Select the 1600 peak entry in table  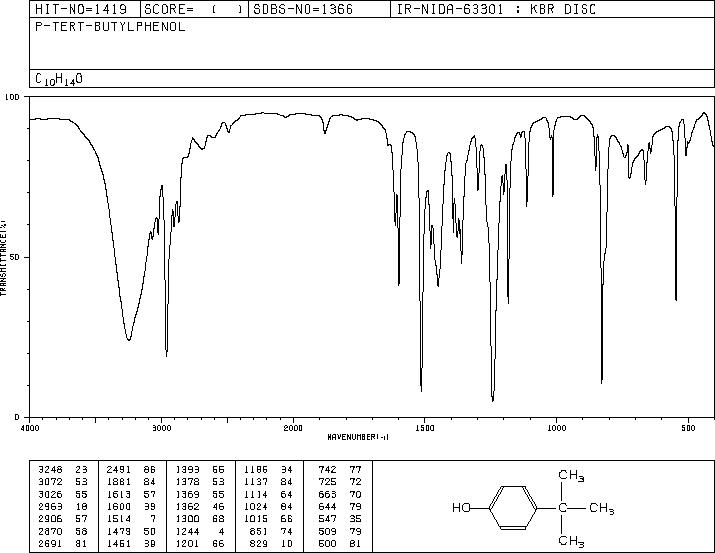(x=131, y=506)
